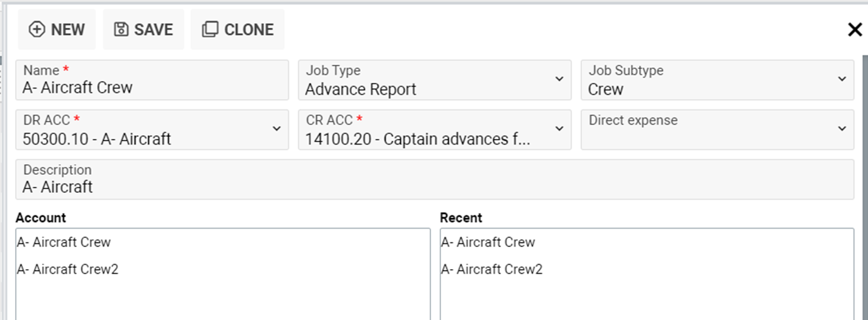This screenshot has width=868, height=320.
Task: Choose A- Aircraft Crew in Recent list
Action: 488,242
